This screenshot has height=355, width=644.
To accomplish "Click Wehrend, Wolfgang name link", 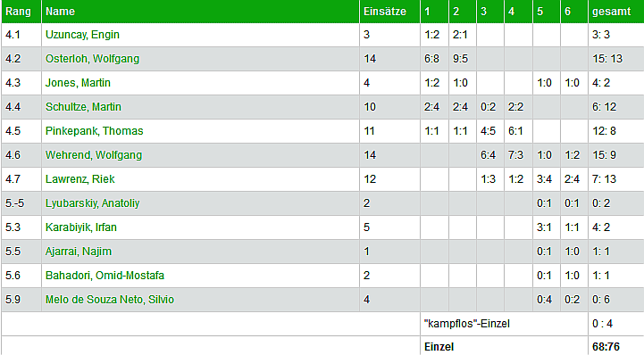I will point(94,155).
